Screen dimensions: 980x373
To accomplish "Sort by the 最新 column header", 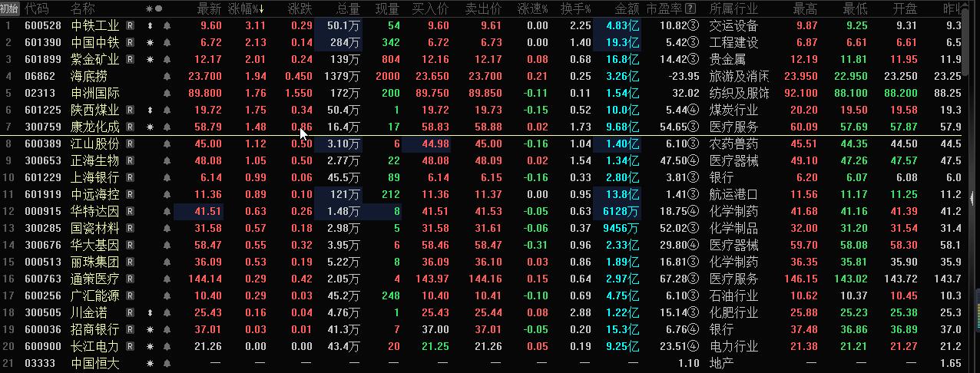I will point(209,9).
